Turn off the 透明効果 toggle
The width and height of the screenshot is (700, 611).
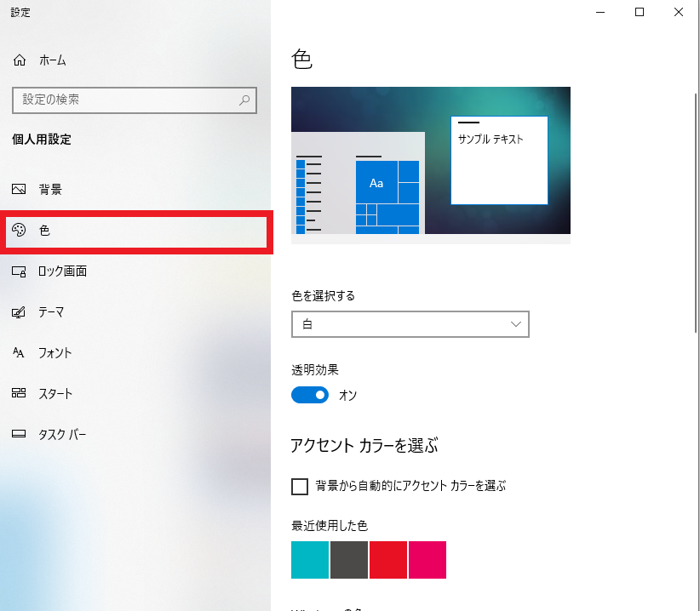[310, 395]
